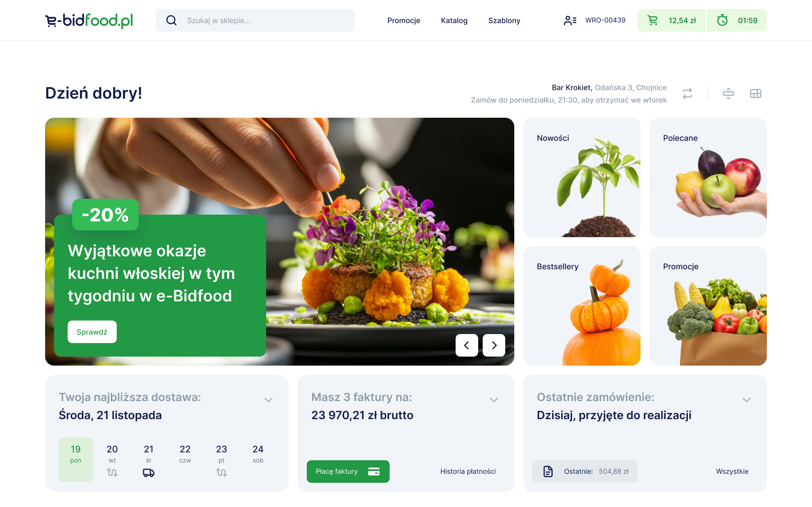Click the order timer showing 01:59
The width and height of the screenshot is (812, 507).
coord(736,21)
